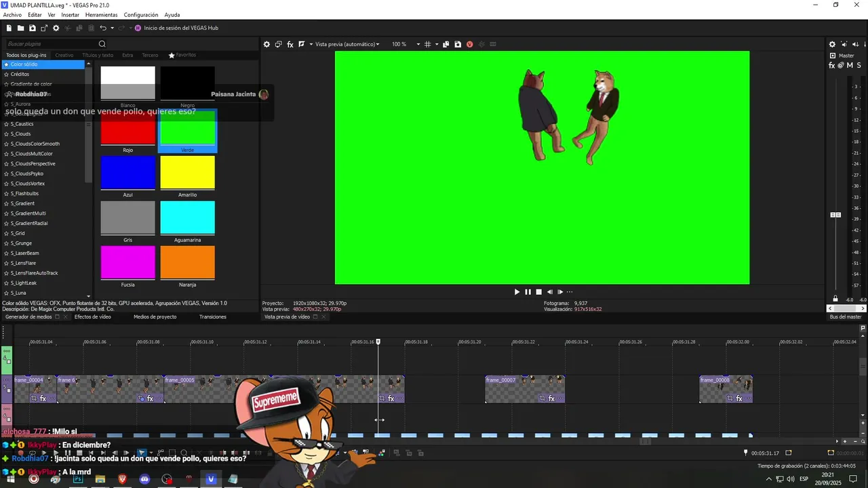
Task: Click the Master volume fader handle
Action: point(835,215)
